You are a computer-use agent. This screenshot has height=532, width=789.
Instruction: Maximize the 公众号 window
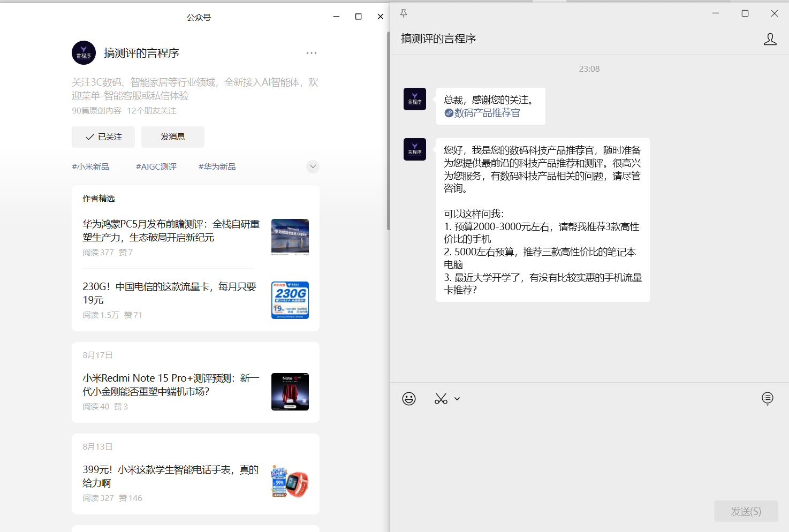(359, 17)
